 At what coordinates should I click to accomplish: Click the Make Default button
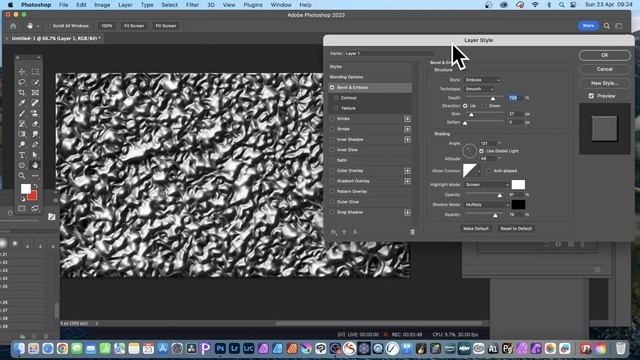tap(476, 229)
